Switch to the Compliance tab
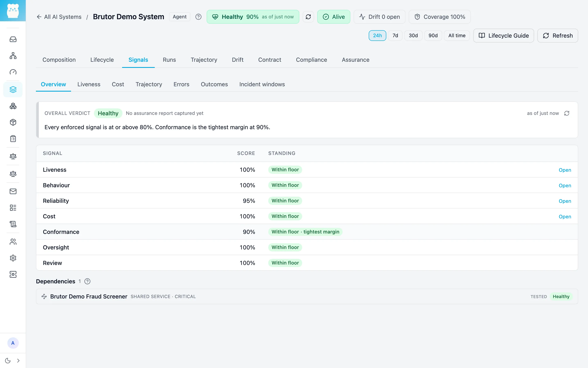This screenshot has height=368, width=588. tap(311, 60)
